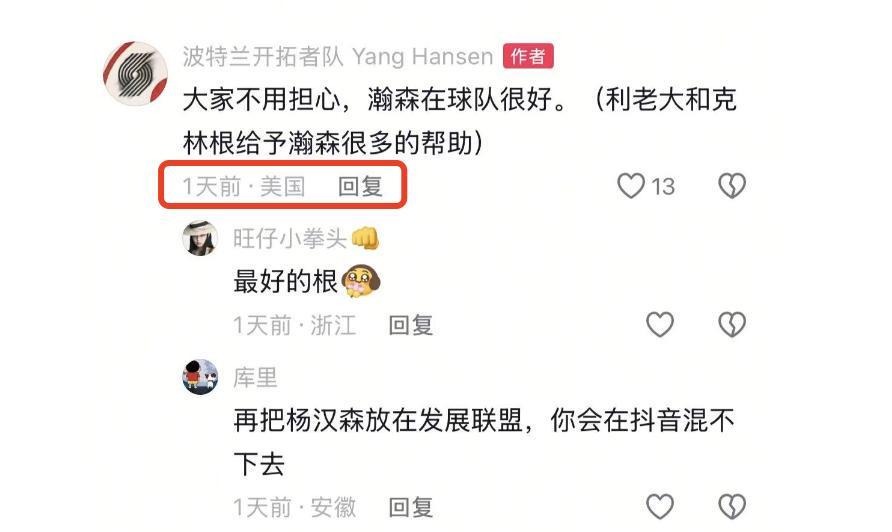The width and height of the screenshot is (892, 532).
Task: Open 波特兰开拓者队 Yang Hansen username
Action: point(338,56)
